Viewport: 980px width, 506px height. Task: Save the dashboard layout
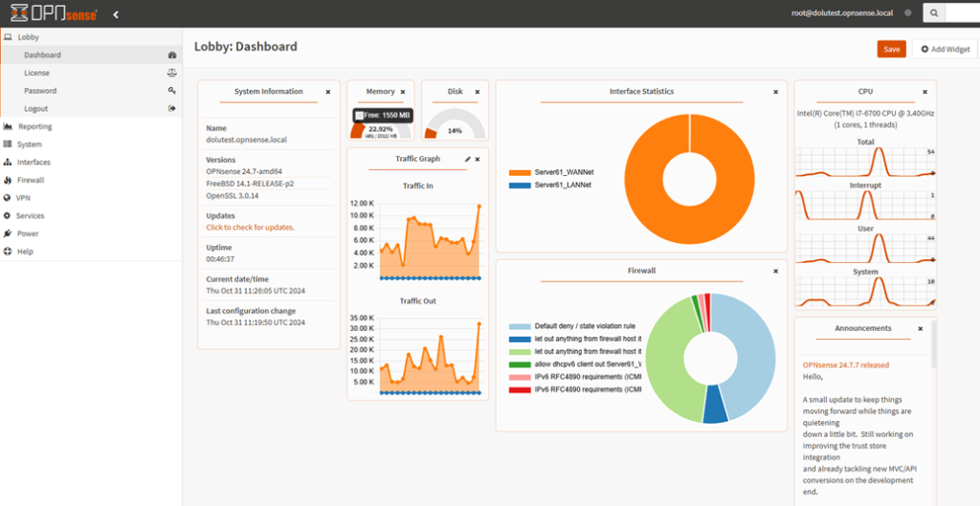tap(891, 50)
